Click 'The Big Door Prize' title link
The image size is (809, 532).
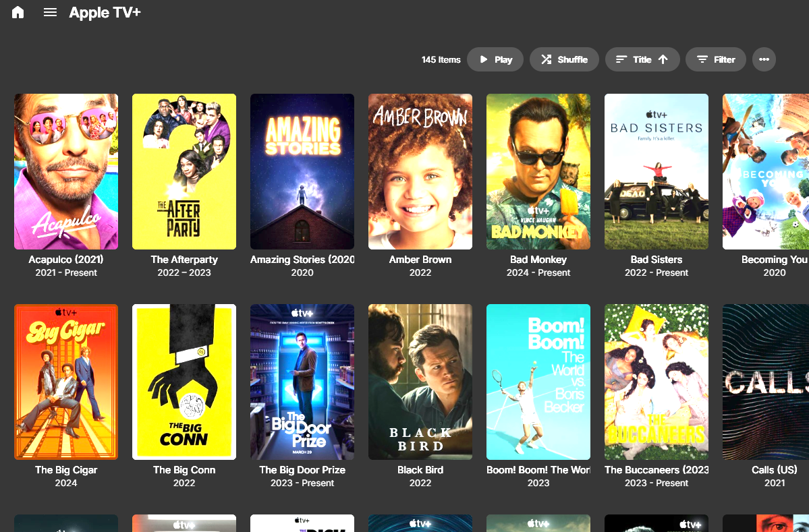coord(302,470)
